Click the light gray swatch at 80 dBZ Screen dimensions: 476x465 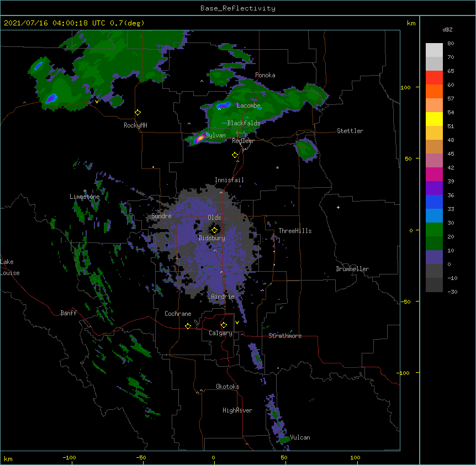[x=434, y=50]
